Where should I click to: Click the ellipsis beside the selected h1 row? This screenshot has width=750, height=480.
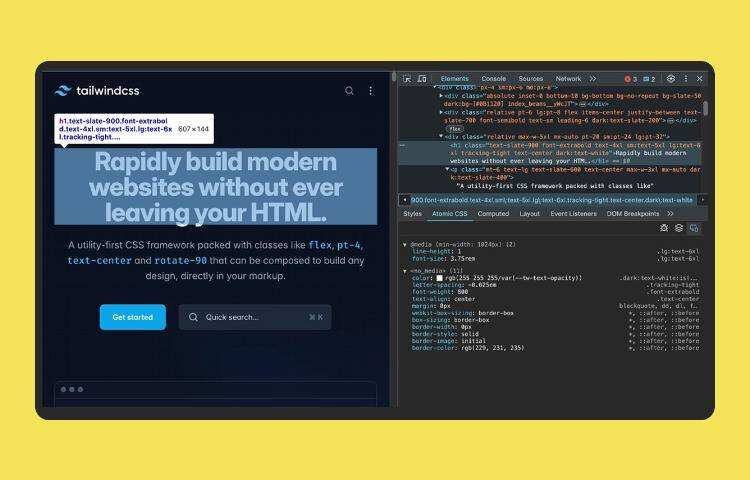click(x=403, y=145)
